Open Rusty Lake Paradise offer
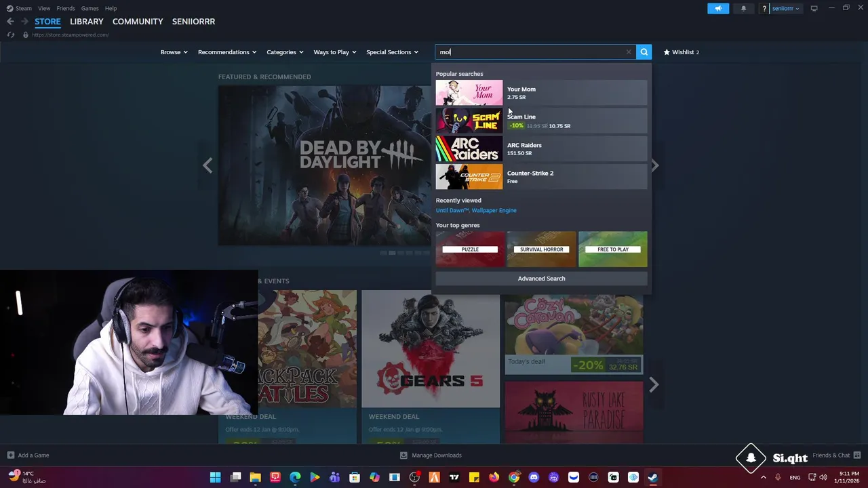868x488 pixels. pos(574,412)
